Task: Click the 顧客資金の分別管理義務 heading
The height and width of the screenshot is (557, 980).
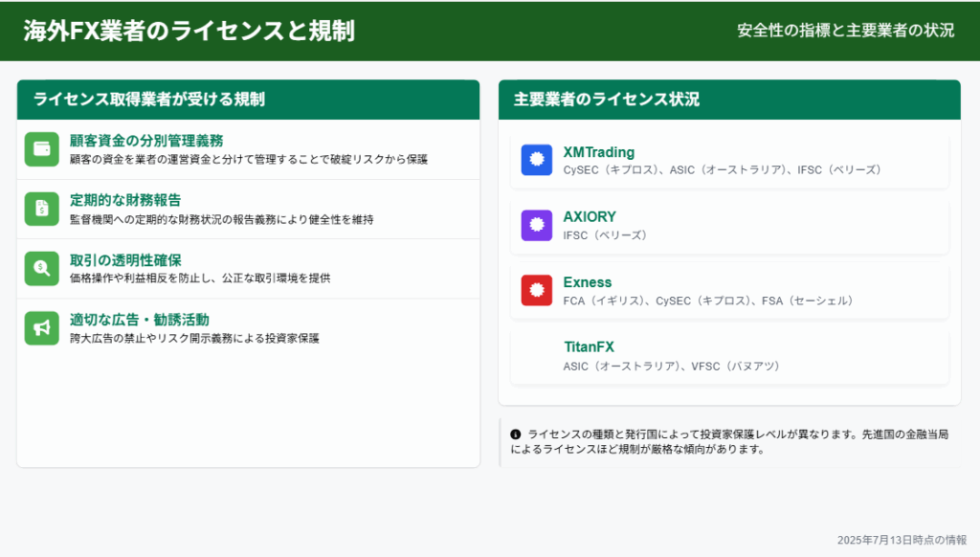Action: coord(146,141)
